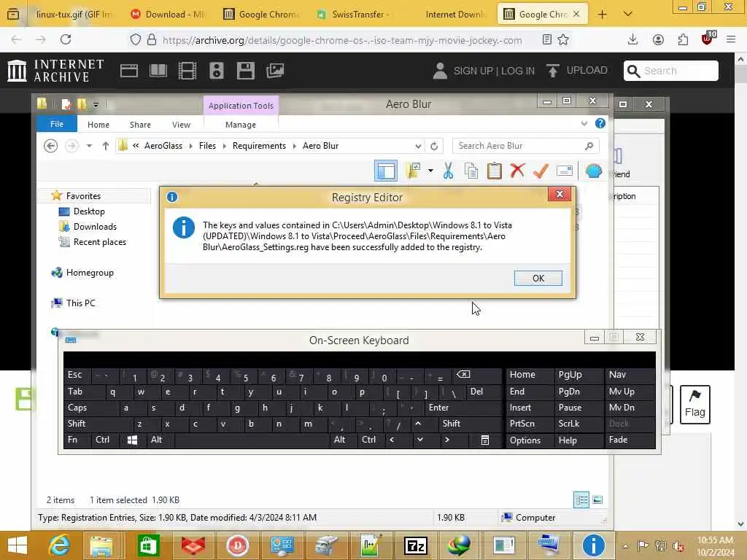Click Requirements in breadcrumb path

[259, 146]
